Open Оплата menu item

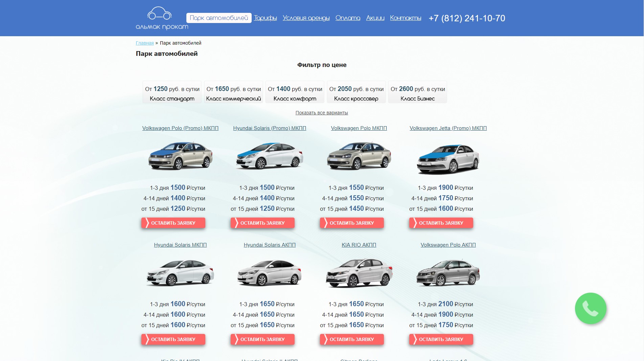pyautogui.click(x=348, y=18)
